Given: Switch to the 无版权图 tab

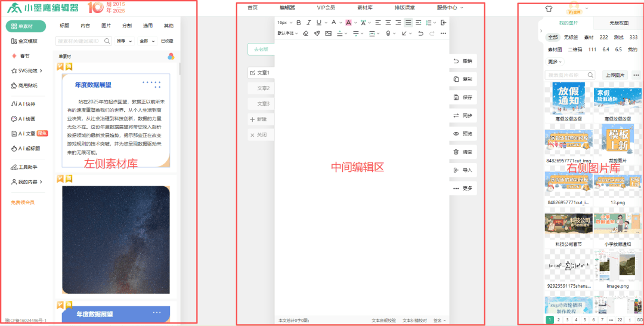Looking at the screenshot, I should (x=618, y=23).
